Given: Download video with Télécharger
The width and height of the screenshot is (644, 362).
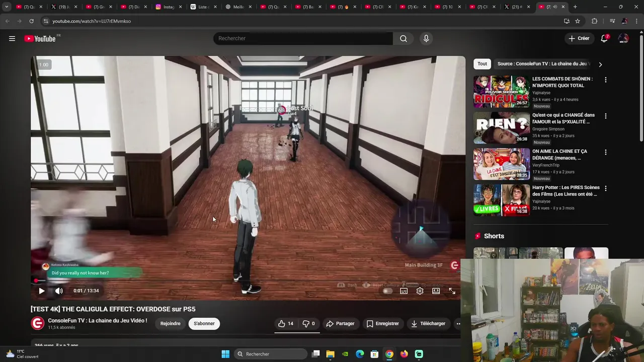Looking at the screenshot, I should (428, 324).
